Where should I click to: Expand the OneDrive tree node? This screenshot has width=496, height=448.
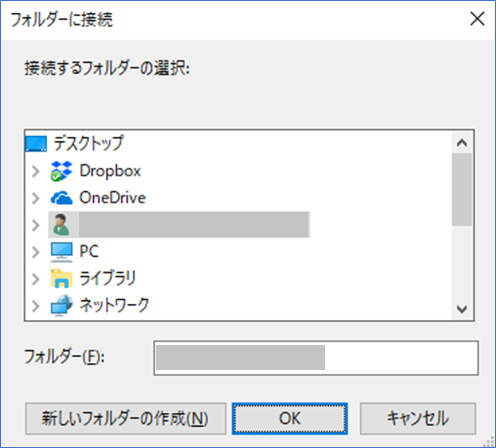36,198
